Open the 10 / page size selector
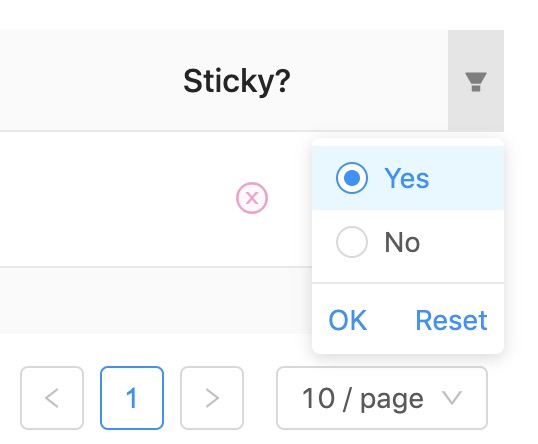The width and height of the screenshot is (538, 444). 382,398
